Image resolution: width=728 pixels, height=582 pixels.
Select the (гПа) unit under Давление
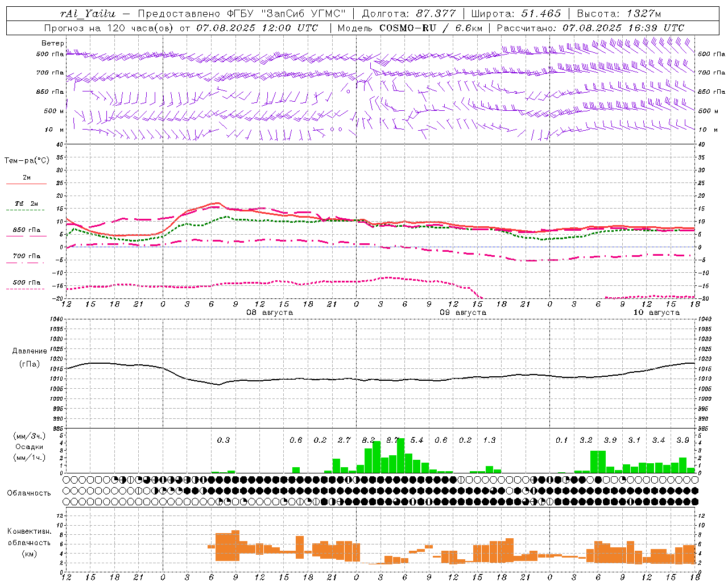[x=30, y=364]
